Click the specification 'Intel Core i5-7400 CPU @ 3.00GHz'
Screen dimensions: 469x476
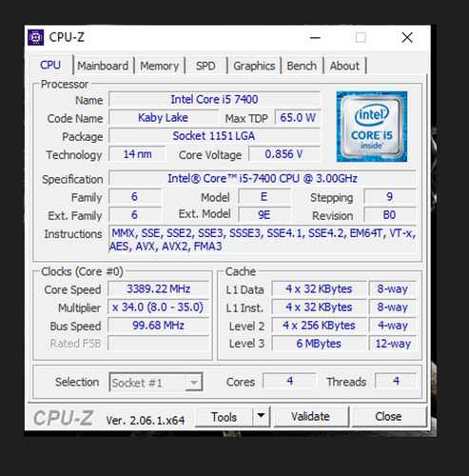pyautogui.click(x=263, y=178)
